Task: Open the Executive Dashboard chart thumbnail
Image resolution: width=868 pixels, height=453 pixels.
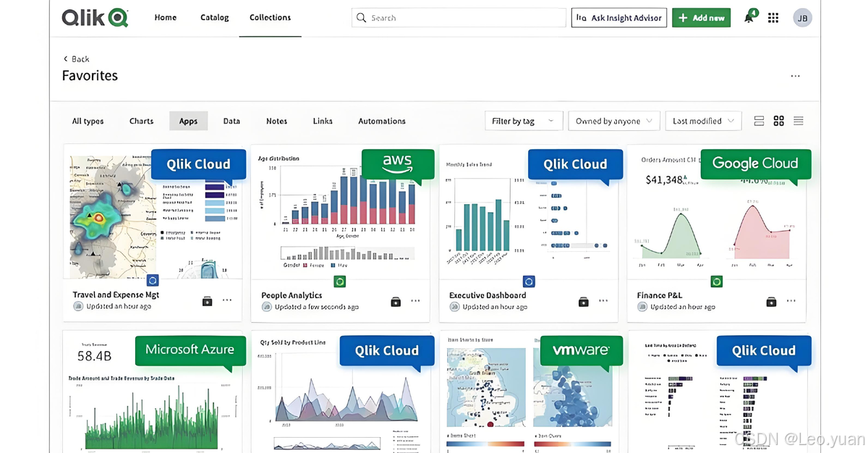Action: pyautogui.click(x=529, y=211)
